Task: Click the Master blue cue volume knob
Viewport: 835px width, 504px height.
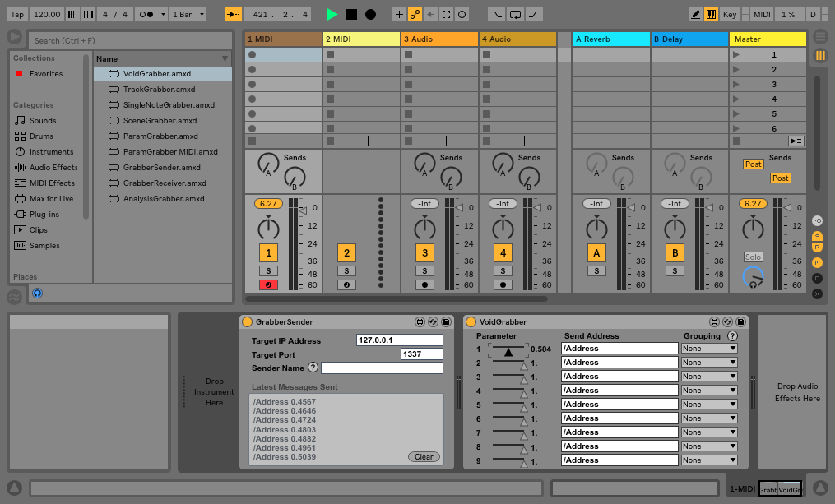Action: coord(753,277)
